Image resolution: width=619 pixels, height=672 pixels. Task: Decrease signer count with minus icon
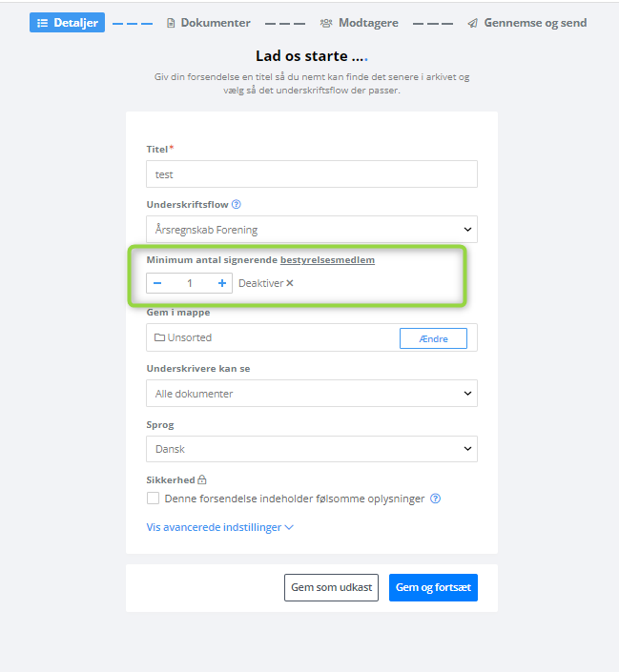click(157, 283)
